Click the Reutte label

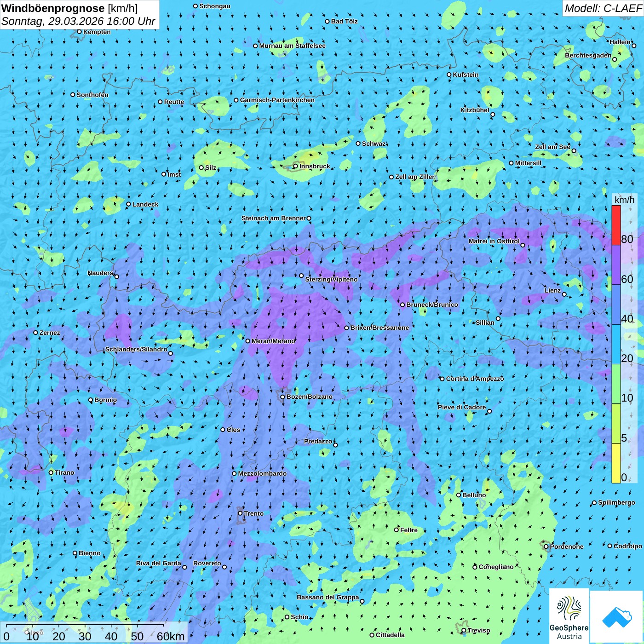174,102
